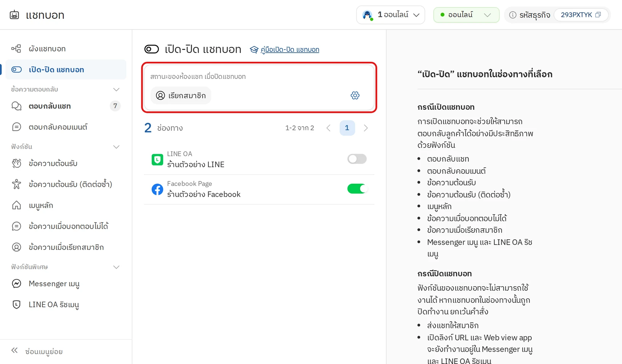Image resolution: width=622 pixels, height=364 pixels.
Task: Click the info icon beside รหัสธุรกิจ
Action: pos(513,15)
